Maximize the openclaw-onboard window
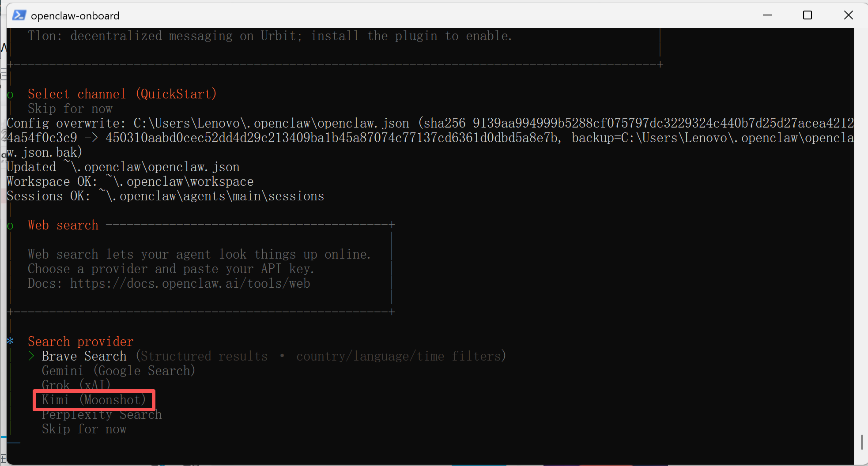The image size is (868, 466). tap(808, 15)
